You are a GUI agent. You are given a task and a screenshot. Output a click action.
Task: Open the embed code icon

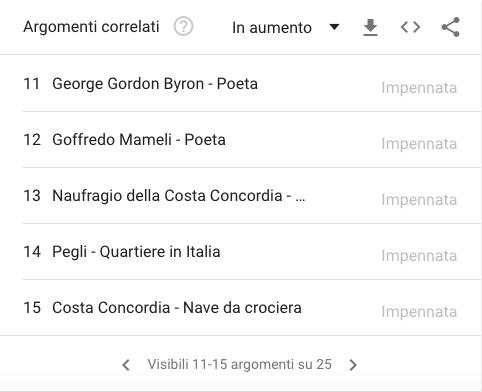[410, 27]
